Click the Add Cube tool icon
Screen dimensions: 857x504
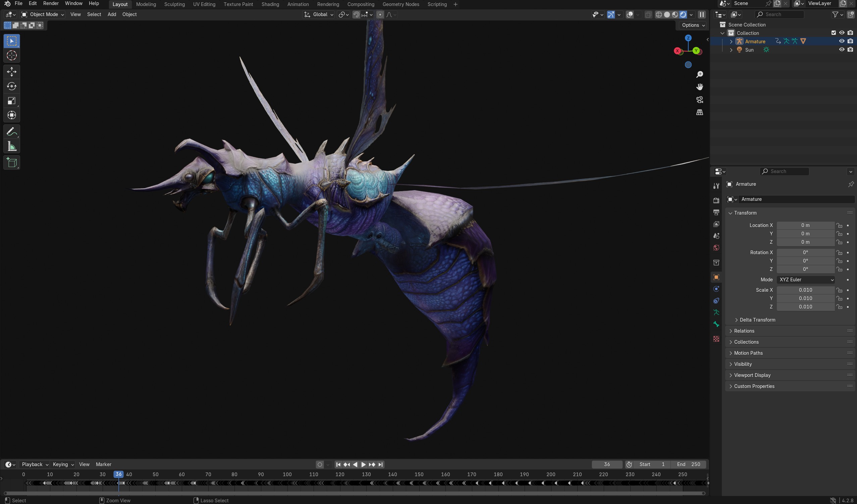pyautogui.click(x=11, y=163)
